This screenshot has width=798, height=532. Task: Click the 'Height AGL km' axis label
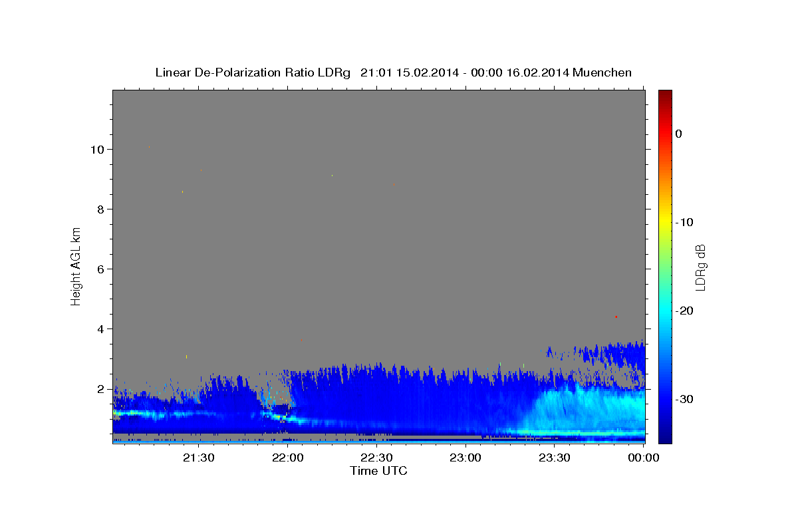pos(76,266)
